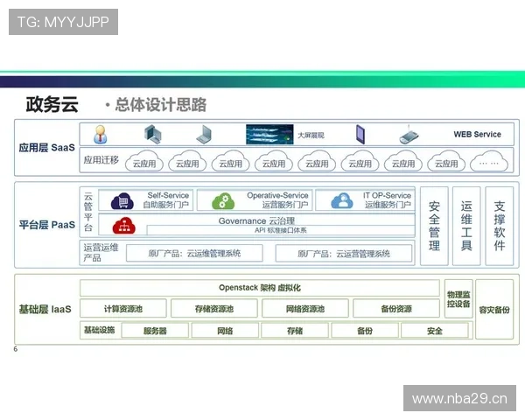
Task: Click the 基础设施 row label
Action: [x=99, y=330]
